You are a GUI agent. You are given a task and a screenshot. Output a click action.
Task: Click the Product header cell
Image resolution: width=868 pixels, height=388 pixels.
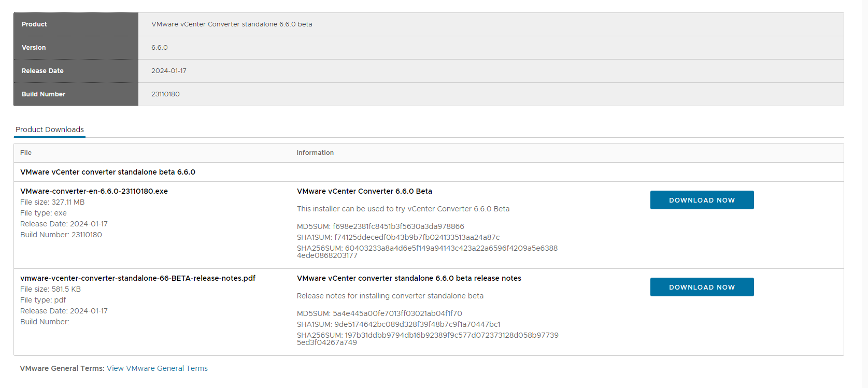coord(76,24)
